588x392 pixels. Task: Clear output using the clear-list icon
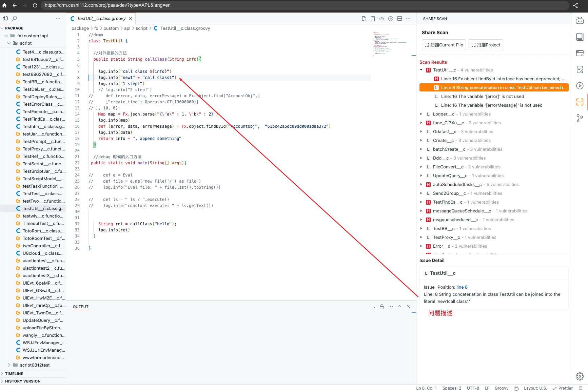click(x=373, y=307)
